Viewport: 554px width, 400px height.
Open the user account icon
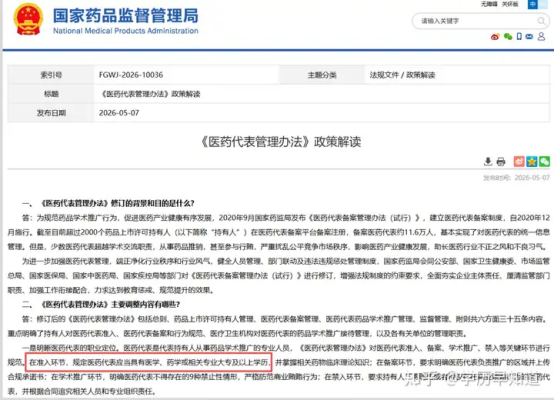[x=541, y=36]
